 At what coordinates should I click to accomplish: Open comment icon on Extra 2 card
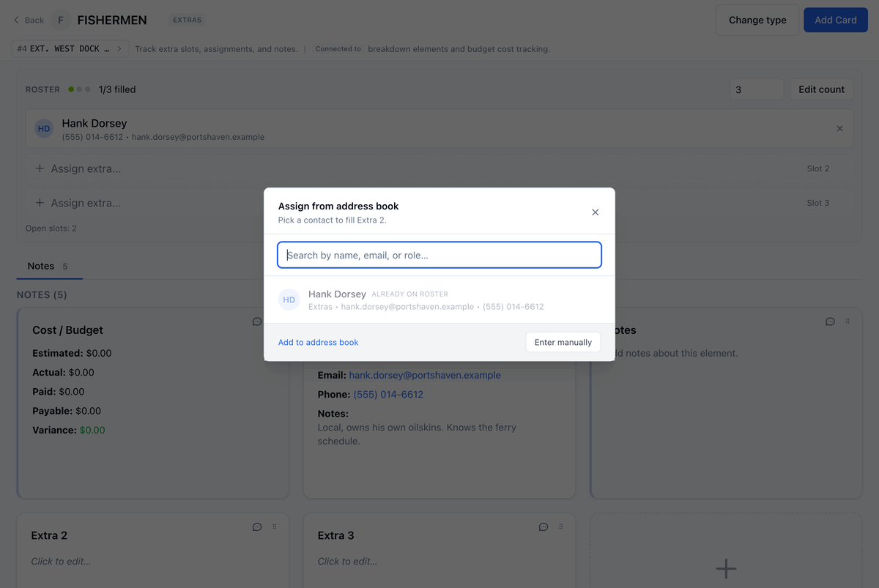[x=257, y=526]
